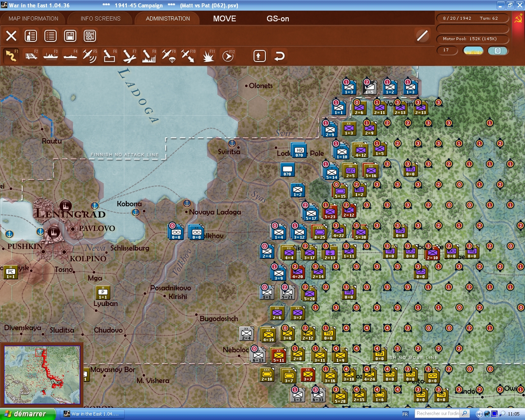Save the game with the floppy disk icon
Screen dimensions: 525x420
coord(70,36)
